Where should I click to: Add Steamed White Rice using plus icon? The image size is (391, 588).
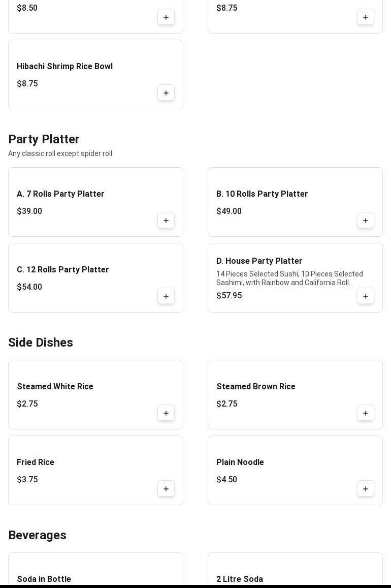click(x=166, y=413)
